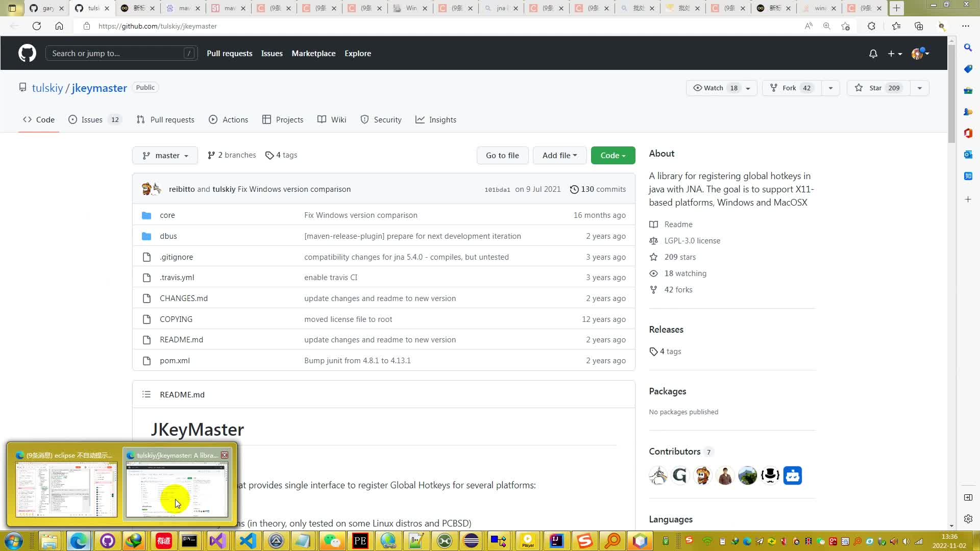
Task: Launch Visual Studio Code from the taskbar
Action: [x=247, y=541]
